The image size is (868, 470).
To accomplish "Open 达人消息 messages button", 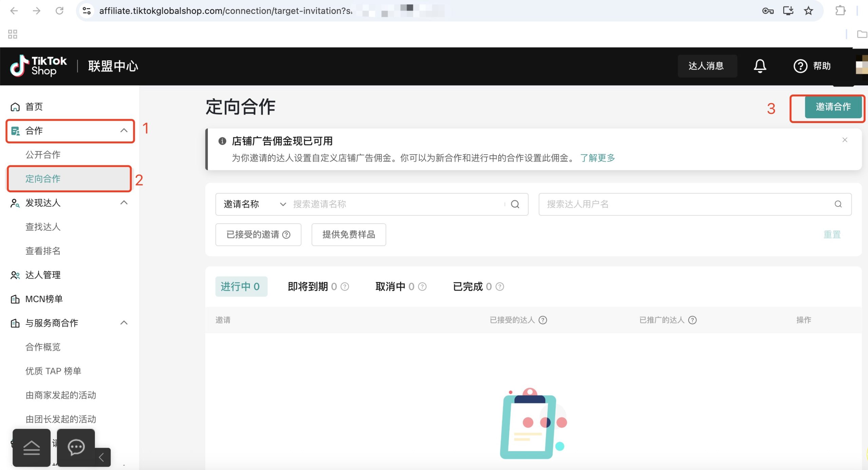I will (x=707, y=66).
